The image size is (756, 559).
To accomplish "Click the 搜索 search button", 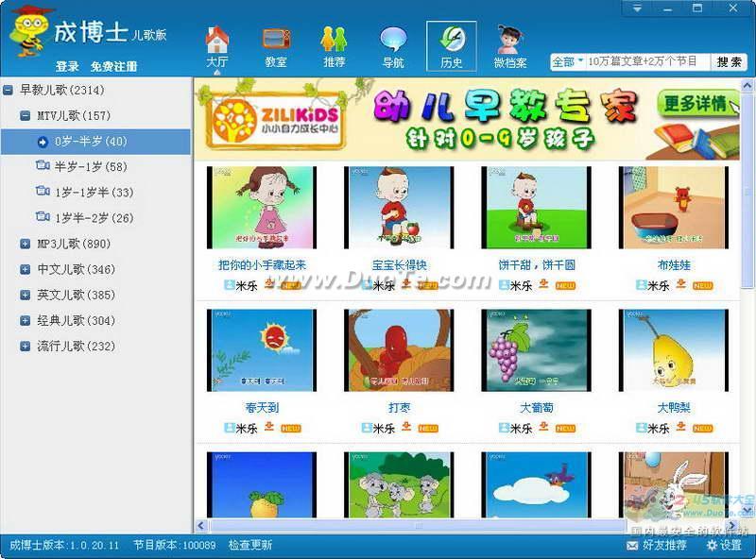I will [x=729, y=61].
